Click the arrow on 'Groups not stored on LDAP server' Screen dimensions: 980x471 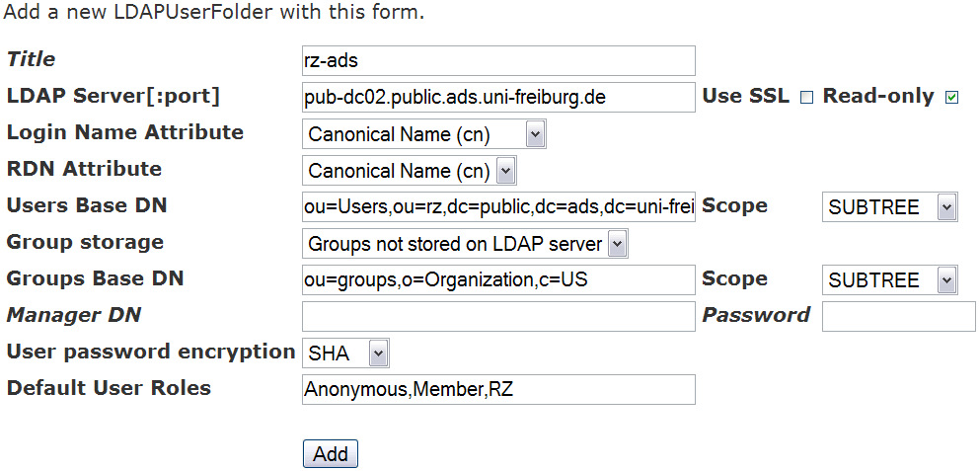pos(617,244)
